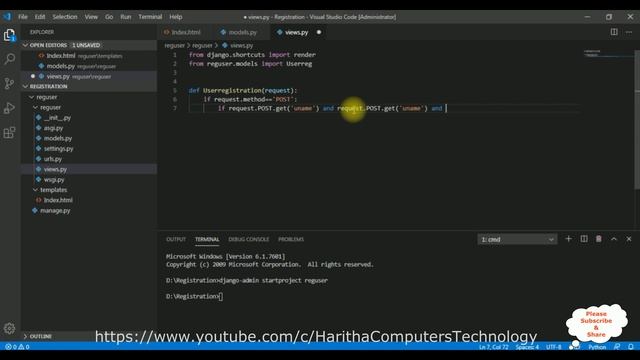This screenshot has width=640, height=360.
Task: Click the views.py breadcrumb segment
Action: tap(242, 45)
